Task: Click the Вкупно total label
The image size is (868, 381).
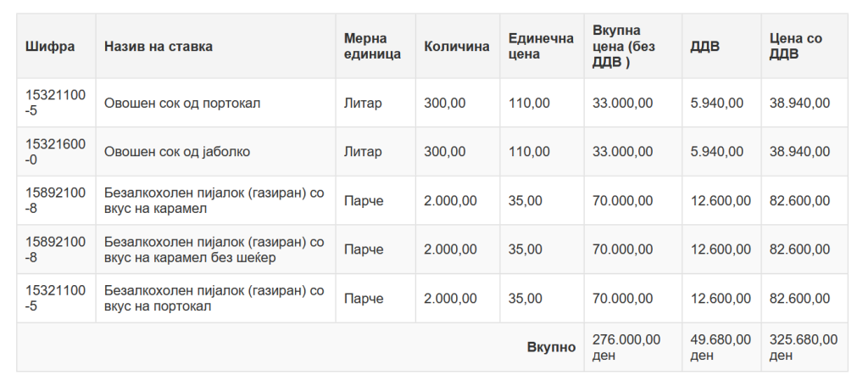Action: click(551, 347)
